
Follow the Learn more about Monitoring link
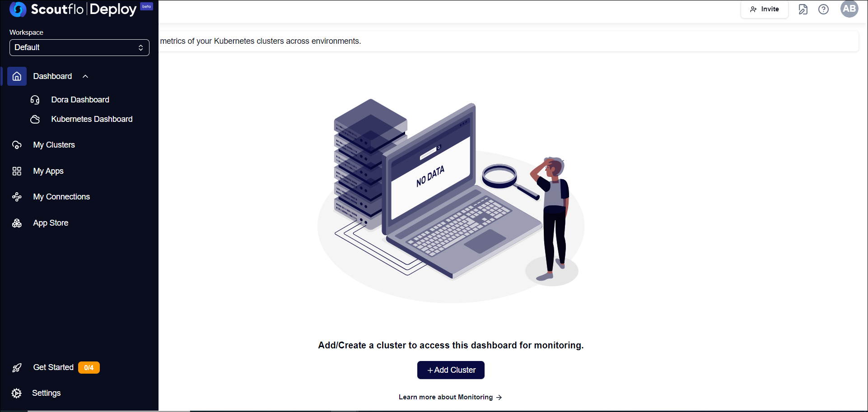(x=450, y=397)
